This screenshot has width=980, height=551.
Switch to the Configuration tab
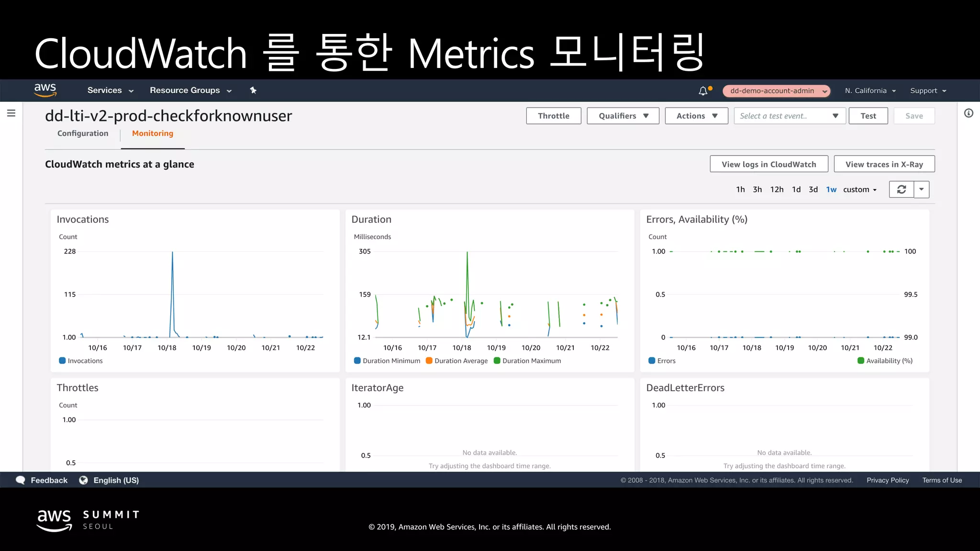pyautogui.click(x=83, y=133)
